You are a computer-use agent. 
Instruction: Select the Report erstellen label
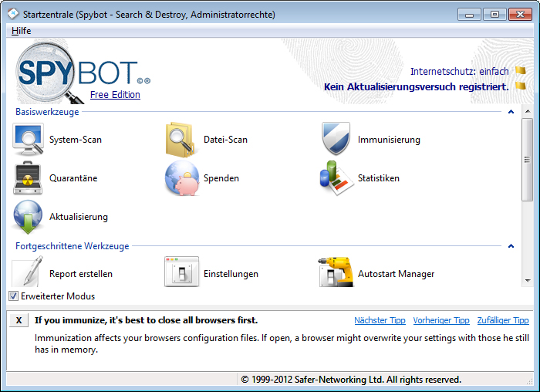click(81, 274)
